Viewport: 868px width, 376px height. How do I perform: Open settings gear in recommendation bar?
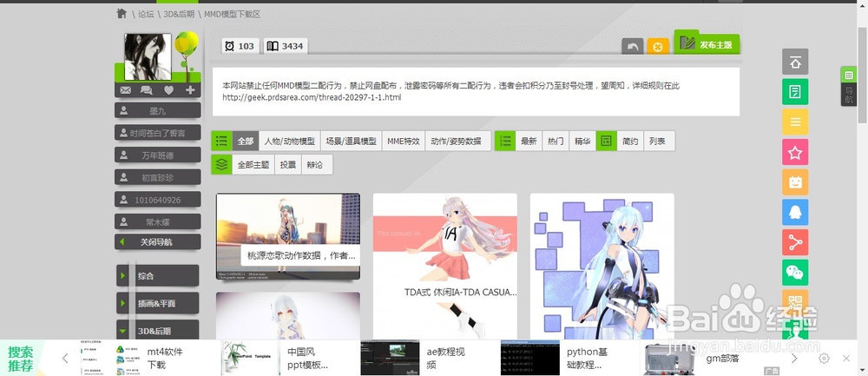click(x=824, y=359)
